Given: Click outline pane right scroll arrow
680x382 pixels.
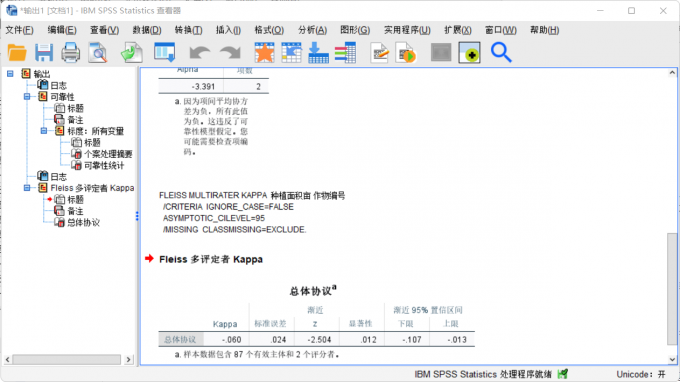Looking at the screenshot, I should click(128, 359).
